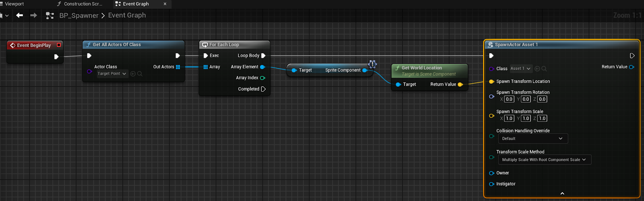Use selected asset for SpawnActor Class
The width and height of the screenshot is (644, 201).
pos(537,69)
